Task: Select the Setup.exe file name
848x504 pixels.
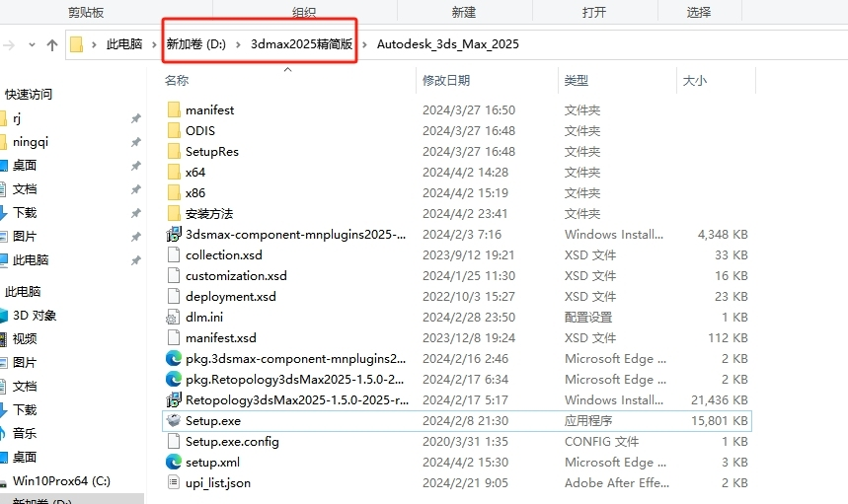Action: [x=213, y=420]
